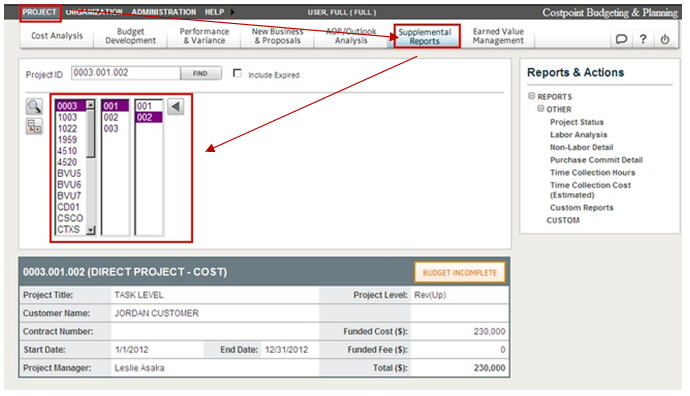The width and height of the screenshot is (690, 396).
Task: Select 001 in third level list
Action: click(149, 106)
